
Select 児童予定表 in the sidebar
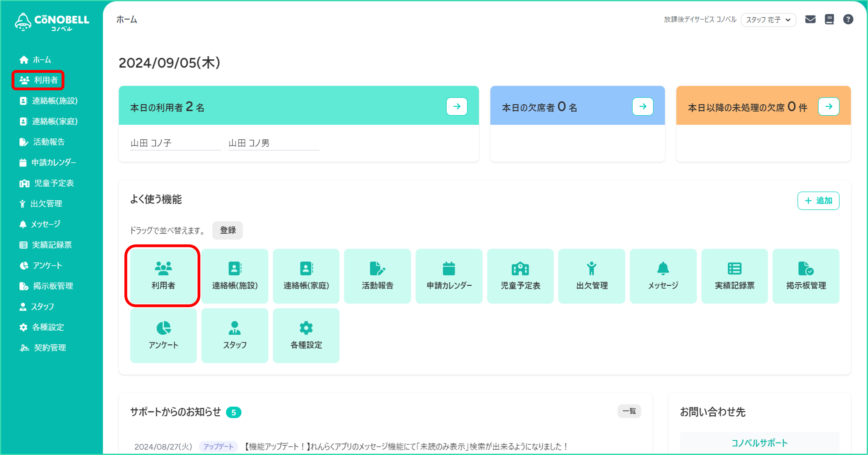tap(47, 183)
